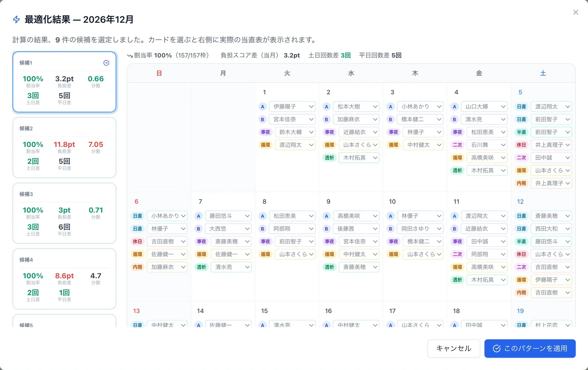This screenshot has height=370, width=588.
Task: Open the 山口大輝 dropdown on December 4
Action: [484, 107]
